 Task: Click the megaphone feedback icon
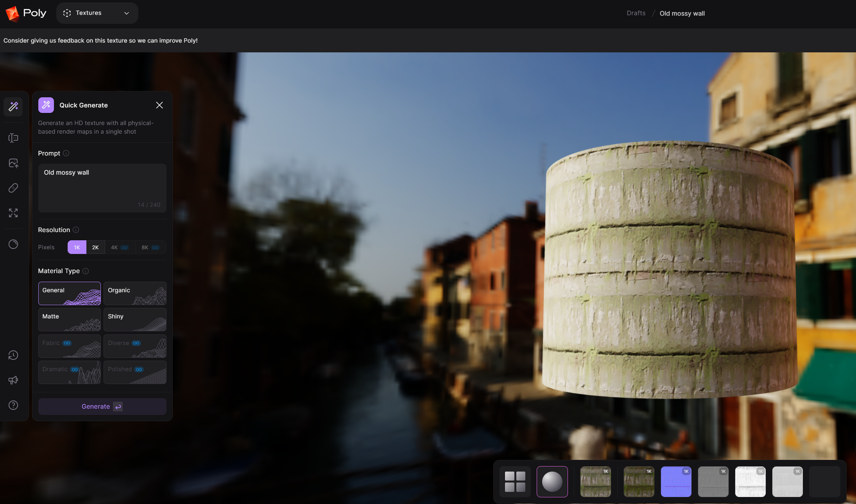pos(13,380)
